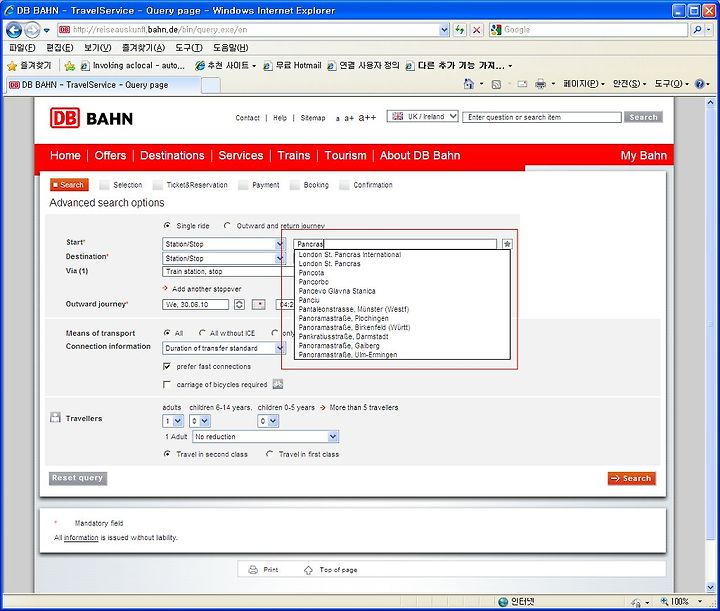Enable carriage of bicycles required checkbox

pos(167,384)
